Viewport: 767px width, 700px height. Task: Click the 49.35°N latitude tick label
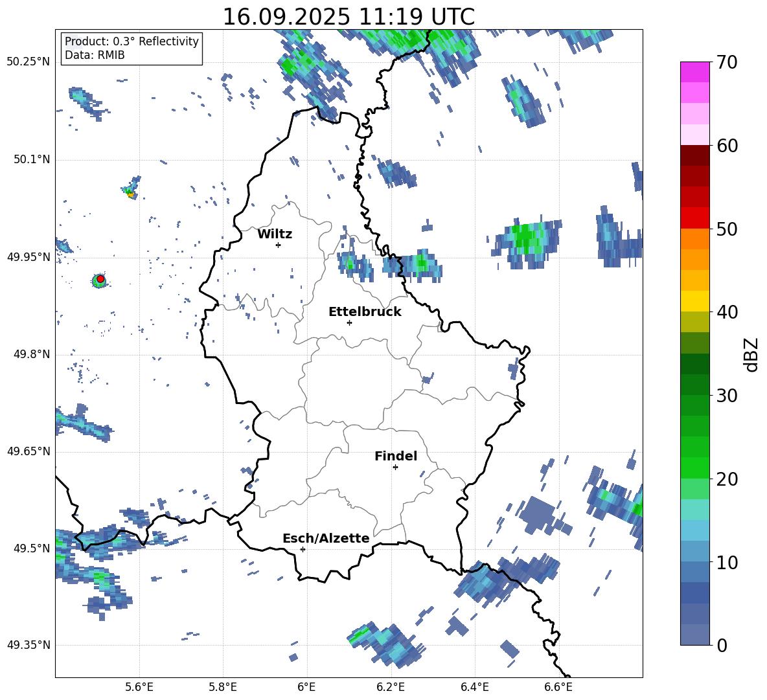(29, 645)
